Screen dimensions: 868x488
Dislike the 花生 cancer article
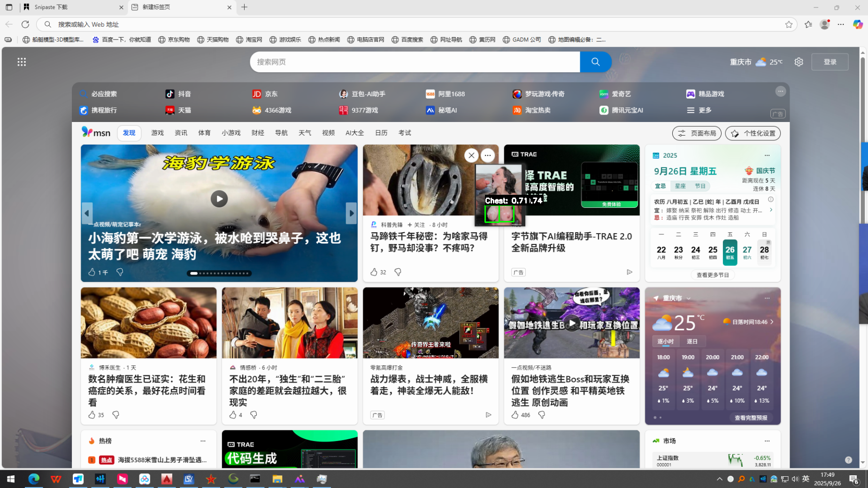[115, 415]
